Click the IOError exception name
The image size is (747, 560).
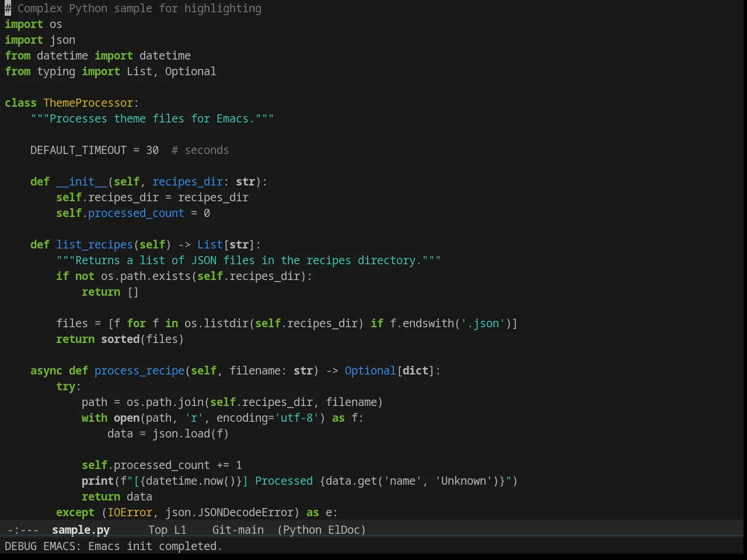coord(130,512)
